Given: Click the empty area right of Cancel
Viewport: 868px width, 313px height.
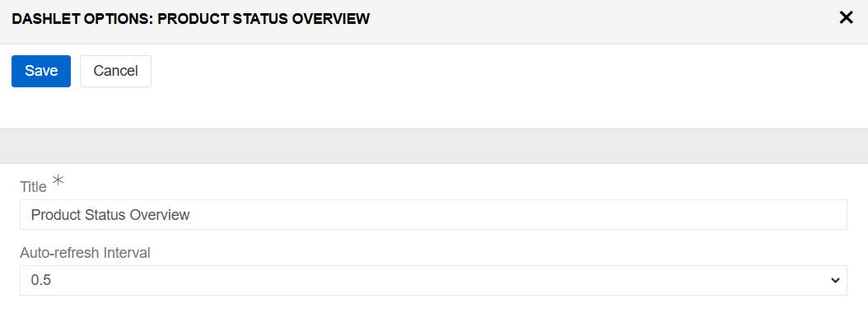Looking at the screenshot, I should pyautogui.click(x=498, y=71).
